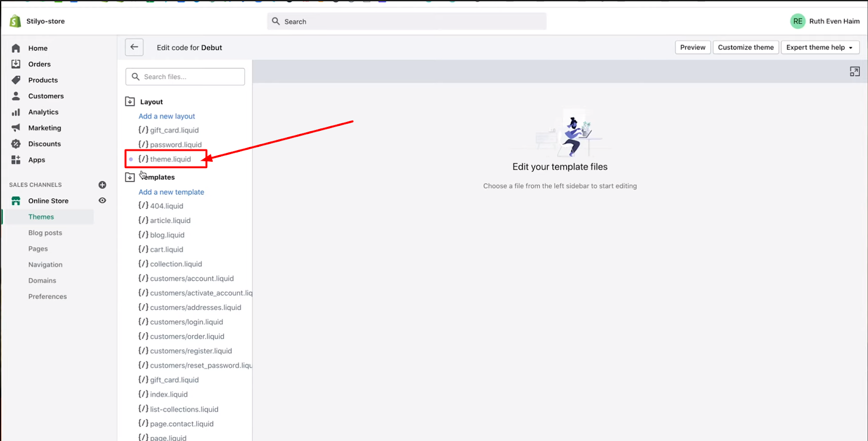Click the magnifier in Search files box
Screen dimensions: 868x441
[x=136, y=76]
